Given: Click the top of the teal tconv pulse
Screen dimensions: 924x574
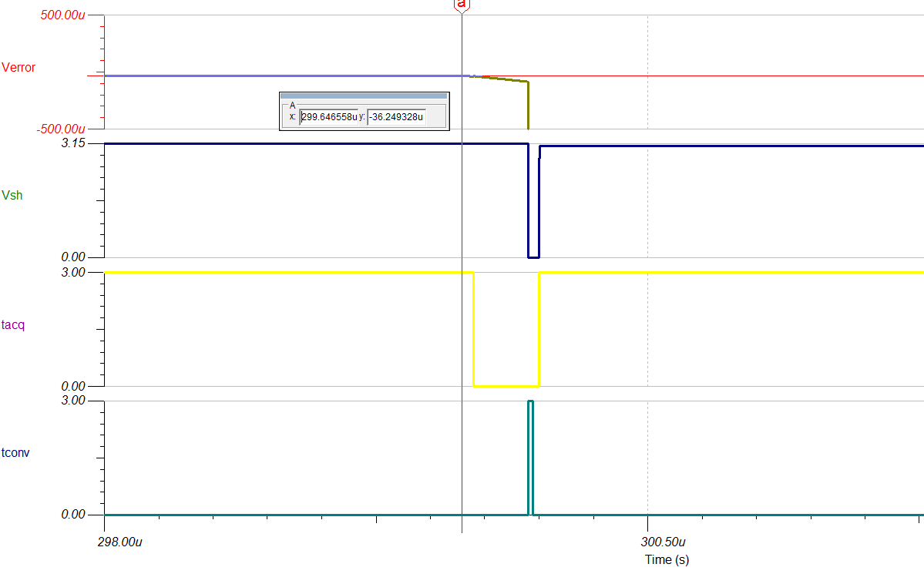Looking at the screenshot, I should (530, 401).
